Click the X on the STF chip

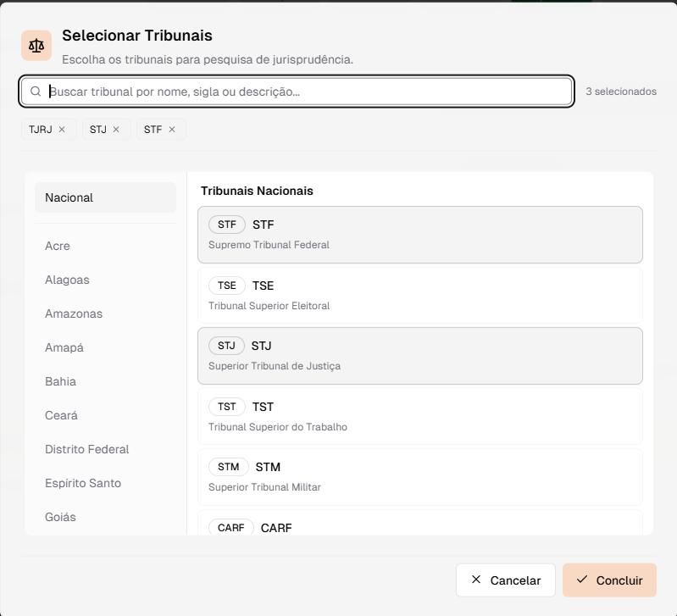[172, 130]
